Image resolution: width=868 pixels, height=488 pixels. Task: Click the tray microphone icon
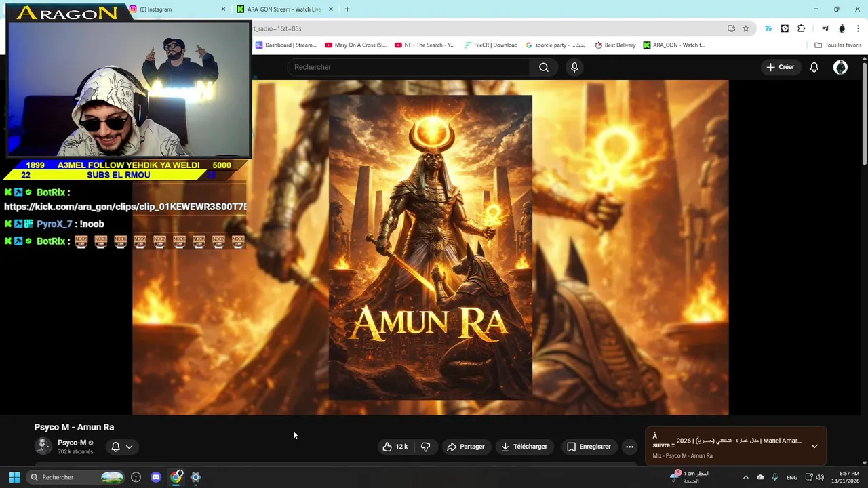pyautogui.click(x=774, y=477)
